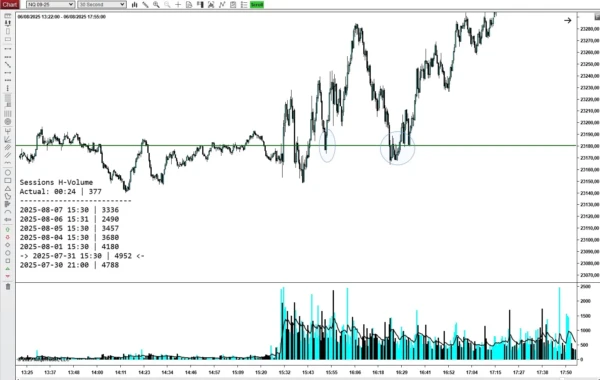
Task: Select the ellipse drawing tool
Action: (x=8, y=173)
